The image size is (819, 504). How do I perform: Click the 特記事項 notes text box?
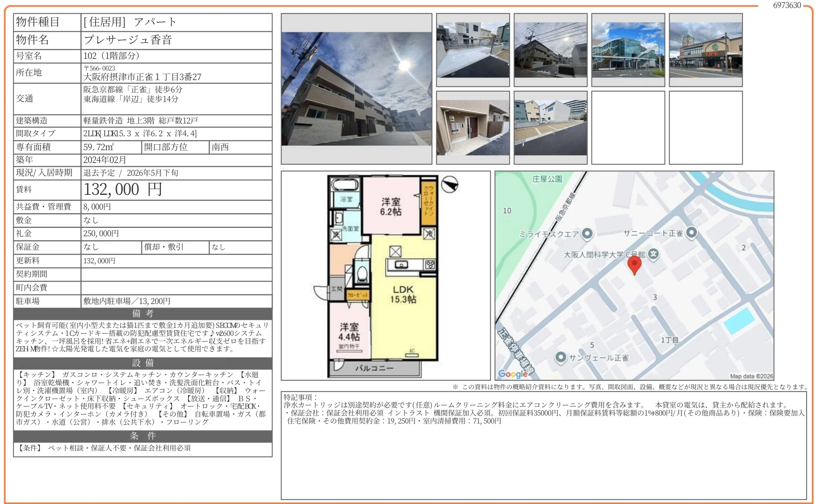point(543,445)
